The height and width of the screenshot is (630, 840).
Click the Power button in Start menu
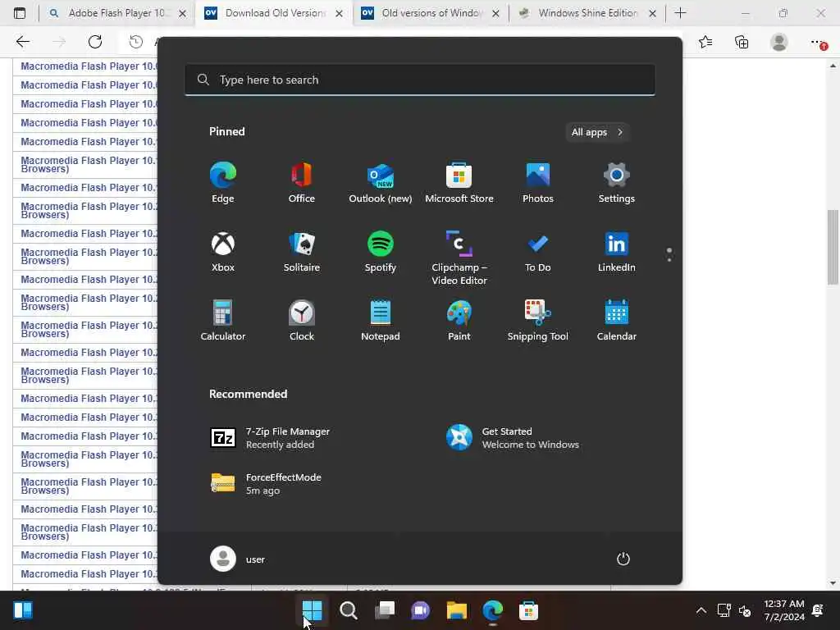click(623, 559)
